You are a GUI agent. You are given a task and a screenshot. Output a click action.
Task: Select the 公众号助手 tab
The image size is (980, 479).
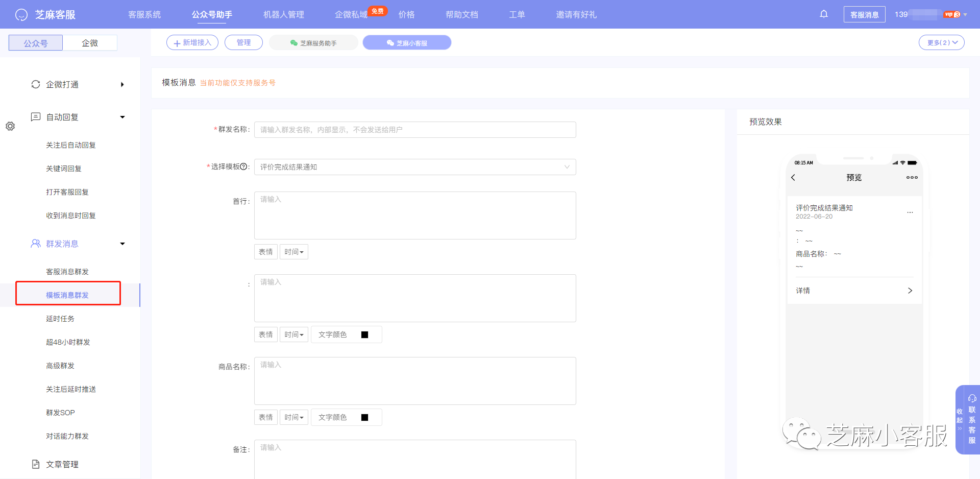pyautogui.click(x=212, y=15)
